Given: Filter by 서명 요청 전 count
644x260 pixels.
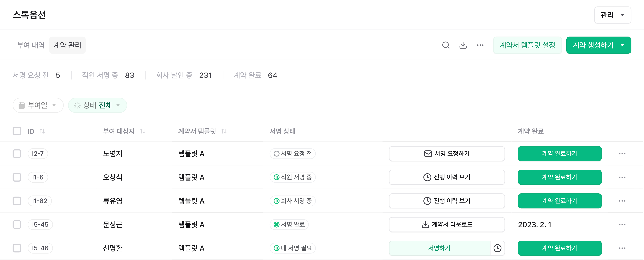Looking at the screenshot, I should tap(37, 75).
